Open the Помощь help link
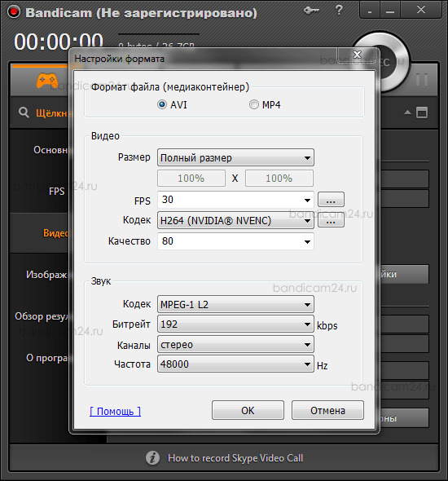The image size is (448, 481). [x=115, y=412]
